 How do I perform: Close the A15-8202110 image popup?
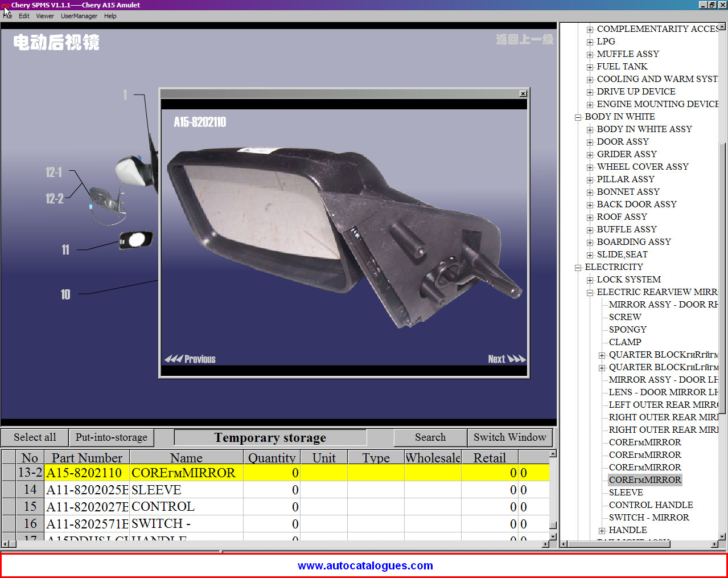point(523,94)
